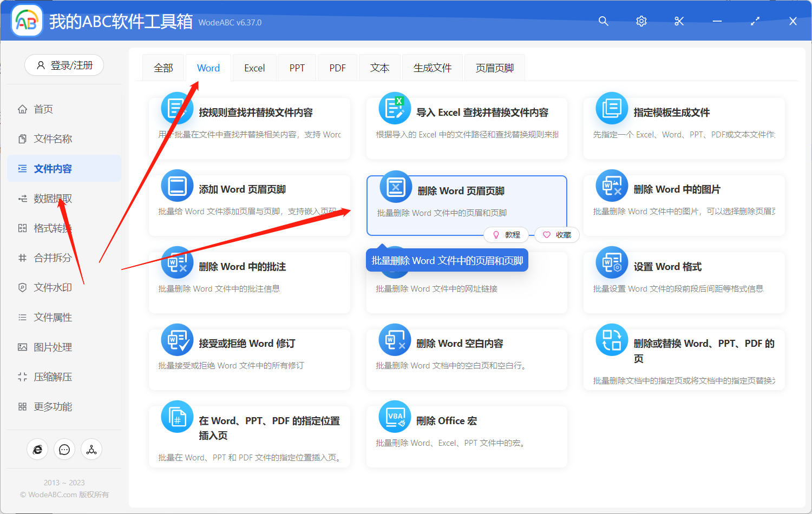
Task: Open the 教程 tutorial button
Action: [506, 234]
